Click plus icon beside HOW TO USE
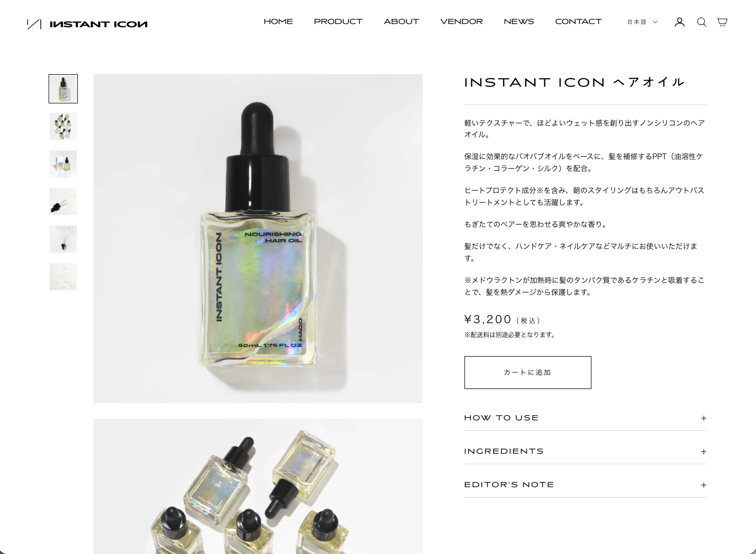Viewport: 756px width, 554px height. (x=703, y=418)
